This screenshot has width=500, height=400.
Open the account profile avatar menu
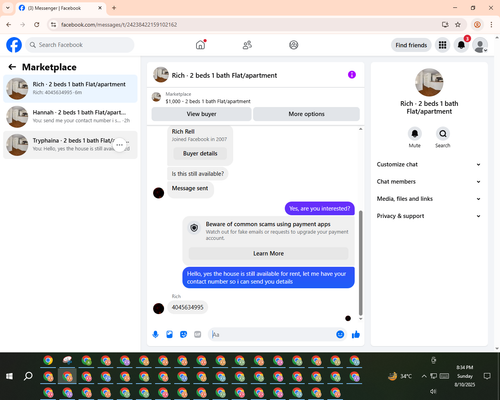tap(480, 45)
